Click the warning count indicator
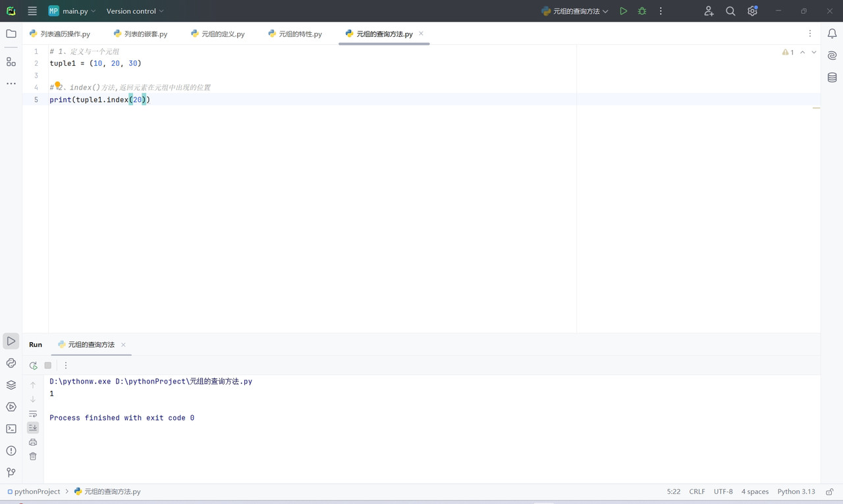 pyautogui.click(x=788, y=52)
